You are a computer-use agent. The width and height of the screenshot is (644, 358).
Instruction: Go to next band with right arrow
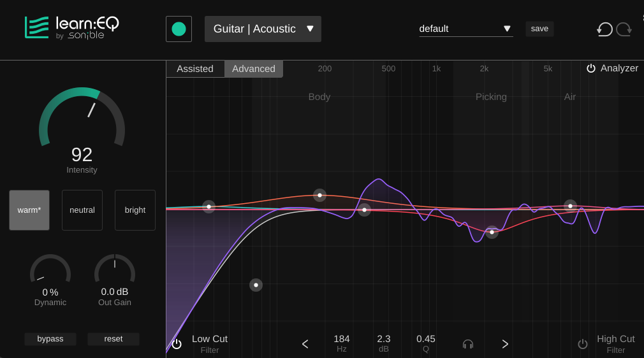[x=505, y=344]
